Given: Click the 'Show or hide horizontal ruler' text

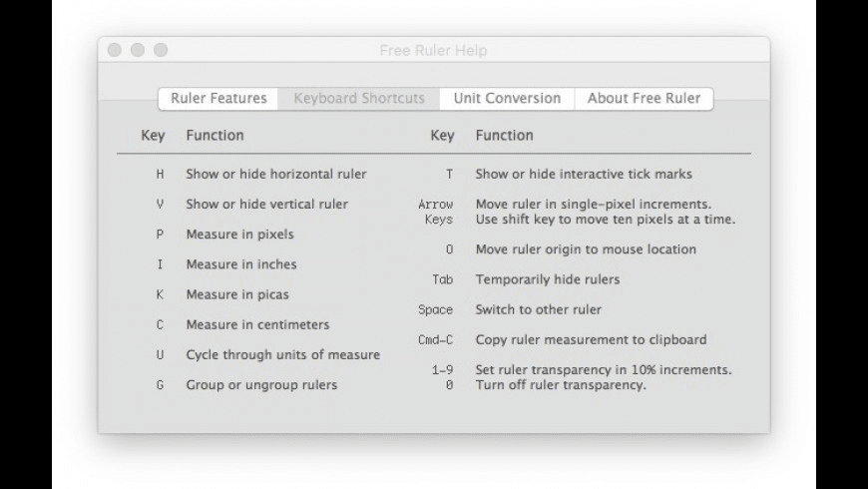Looking at the screenshot, I should click(276, 174).
